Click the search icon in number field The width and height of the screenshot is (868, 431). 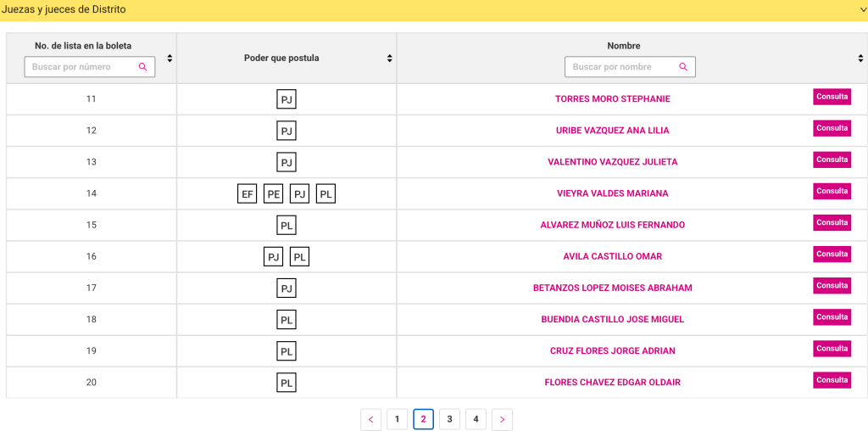click(x=142, y=67)
